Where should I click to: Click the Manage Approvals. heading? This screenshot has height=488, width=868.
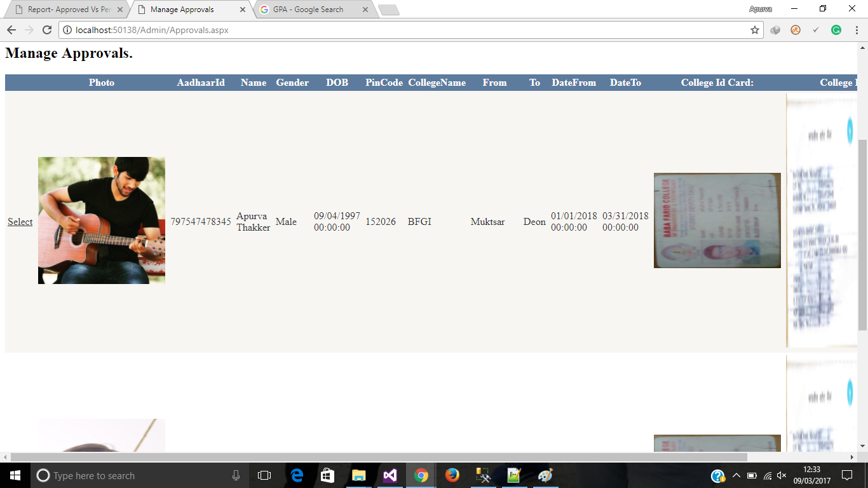click(69, 53)
